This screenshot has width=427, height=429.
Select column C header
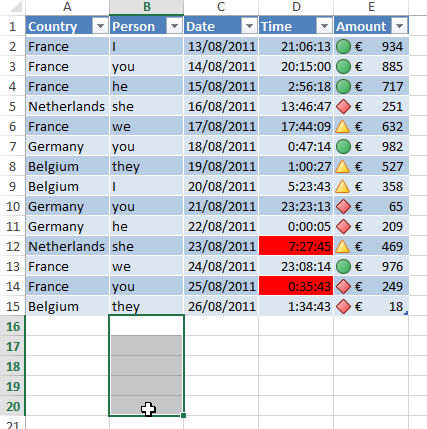[x=221, y=7]
